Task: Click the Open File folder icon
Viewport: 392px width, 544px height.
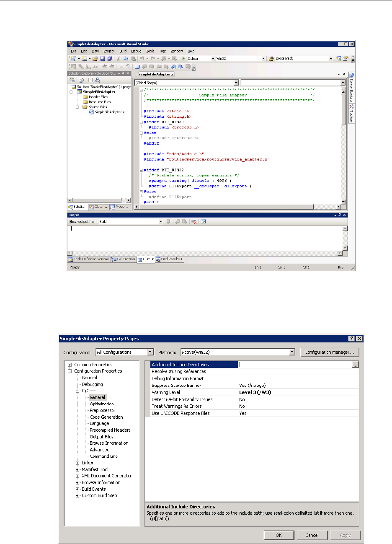Action: coord(95,59)
